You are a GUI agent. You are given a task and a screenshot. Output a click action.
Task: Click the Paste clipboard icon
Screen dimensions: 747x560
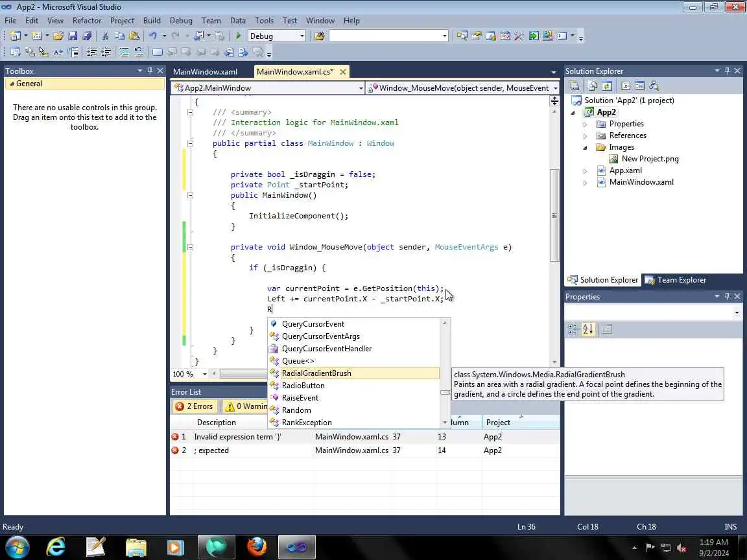pyautogui.click(x=134, y=36)
